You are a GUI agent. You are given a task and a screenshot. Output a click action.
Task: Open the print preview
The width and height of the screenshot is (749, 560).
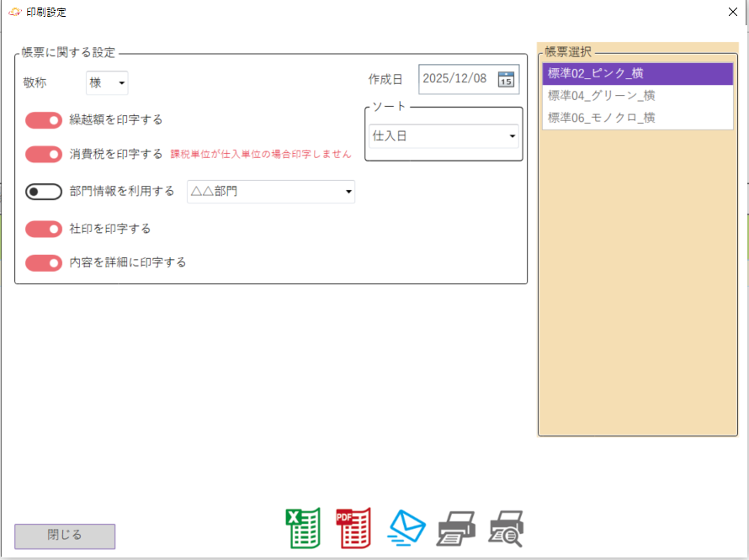[x=507, y=529]
